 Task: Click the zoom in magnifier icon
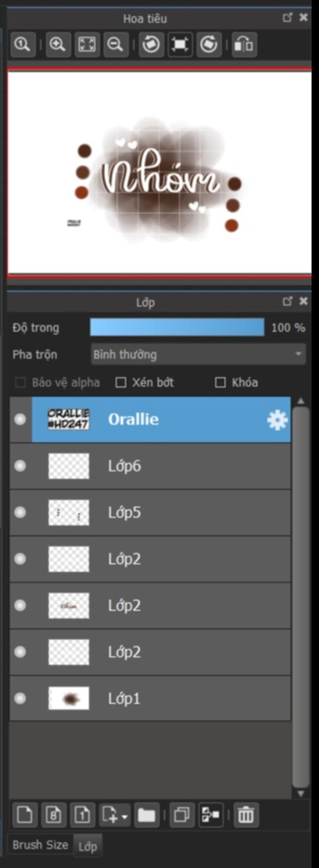point(58,45)
